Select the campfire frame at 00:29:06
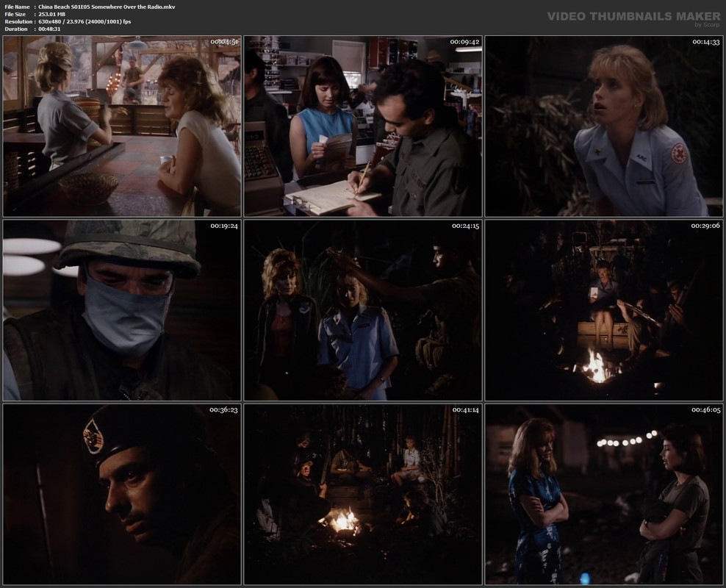 coord(604,310)
